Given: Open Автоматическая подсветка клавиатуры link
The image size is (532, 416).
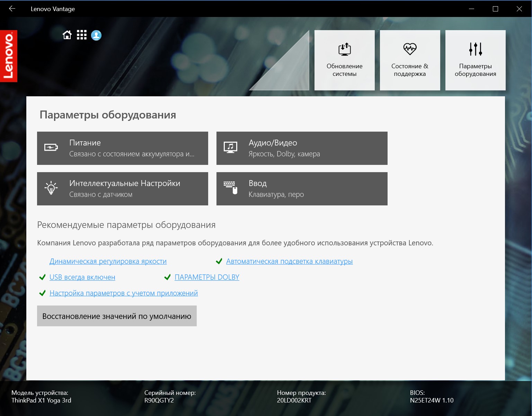Looking at the screenshot, I should tap(289, 261).
